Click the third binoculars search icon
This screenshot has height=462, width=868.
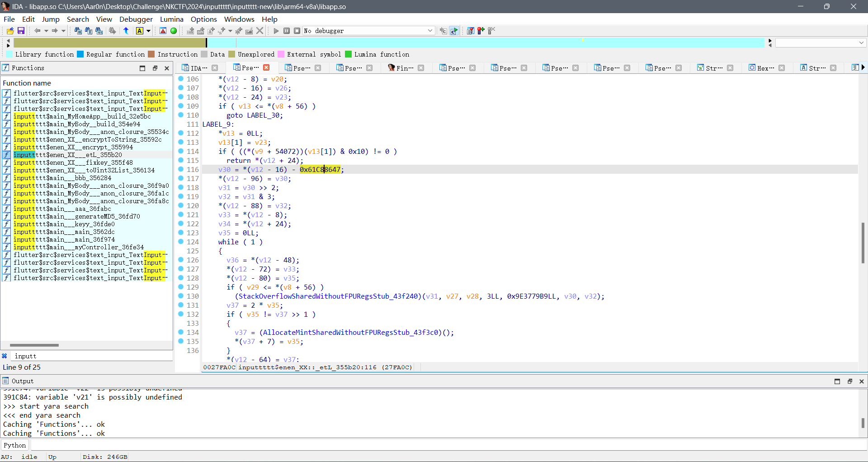coord(99,31)
